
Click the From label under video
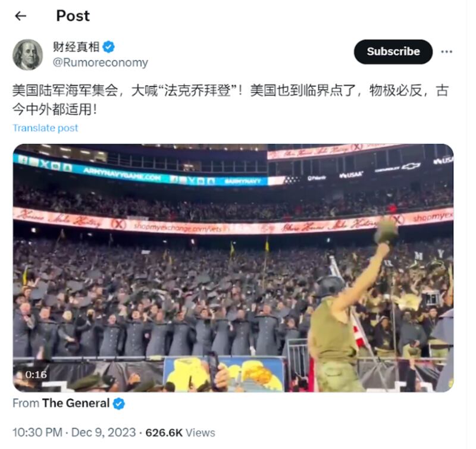coord(26,403)
